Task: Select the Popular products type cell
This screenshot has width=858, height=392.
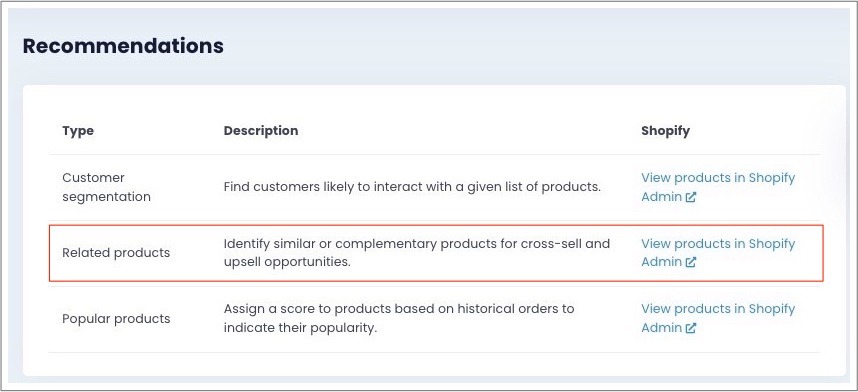Action: click(x=116, y=319)
